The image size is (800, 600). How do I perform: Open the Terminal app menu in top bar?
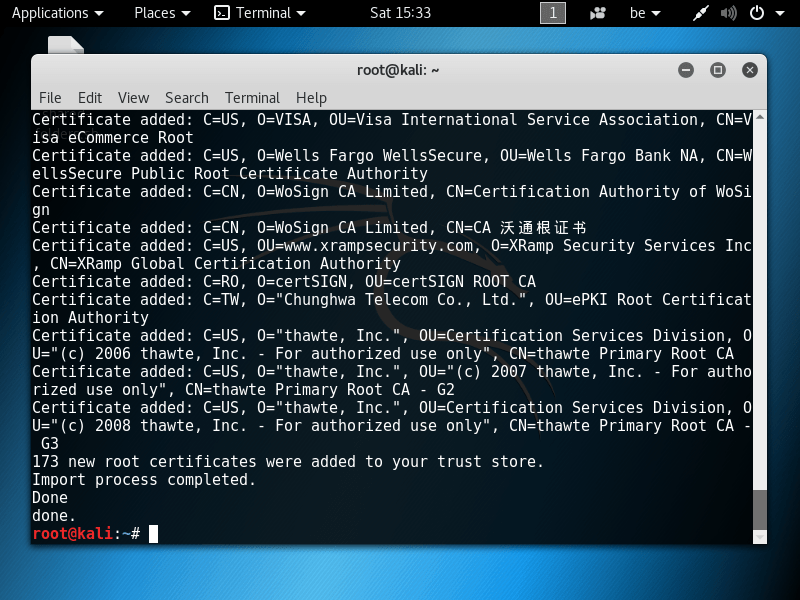(259, 13)
